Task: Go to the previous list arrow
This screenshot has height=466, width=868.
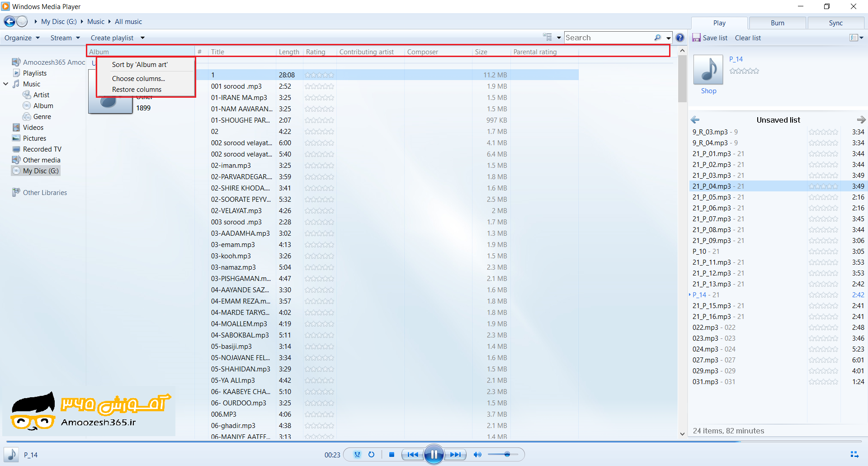Action: pos(695,120)
